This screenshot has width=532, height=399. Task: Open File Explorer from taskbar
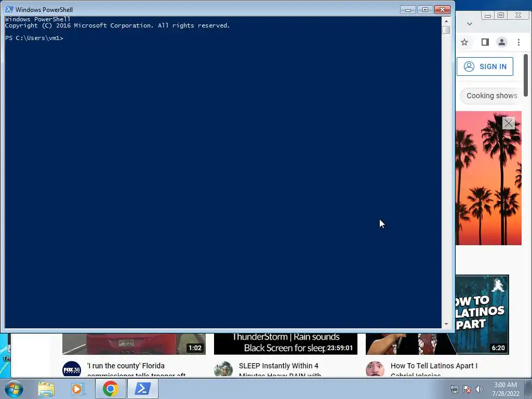[x=46, y=389]
